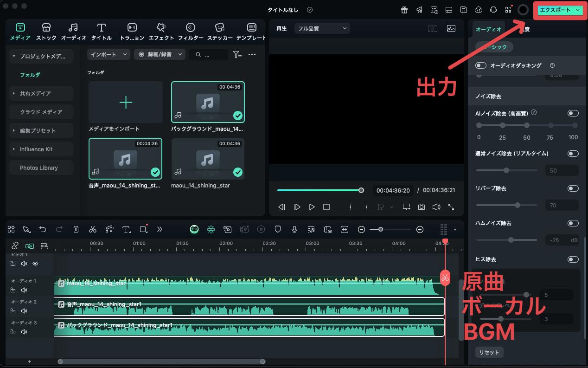Switch to the Titles tab

[x=101, y=31]
